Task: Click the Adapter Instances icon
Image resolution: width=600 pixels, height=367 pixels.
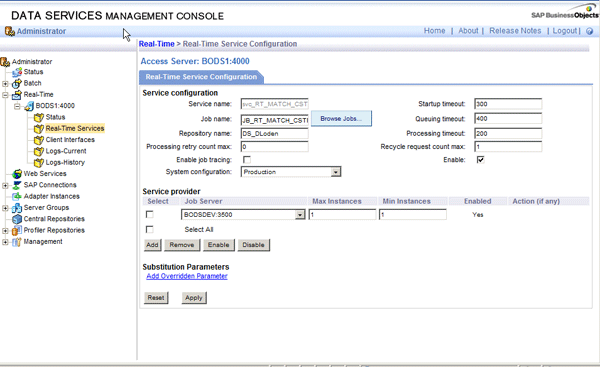Action: (17, 197)
